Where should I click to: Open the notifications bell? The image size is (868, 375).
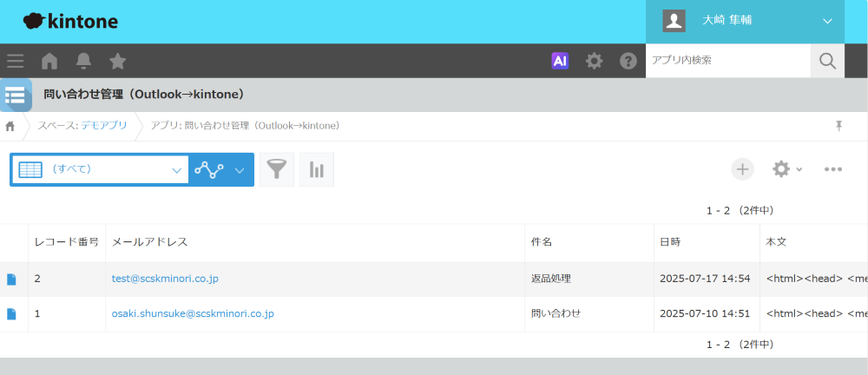tap(83, 61)
